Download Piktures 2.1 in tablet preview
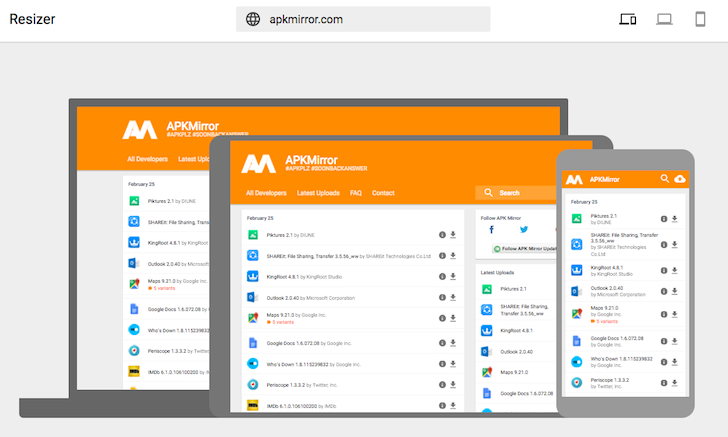Screen dimensions: 728x437 [x=453, y=235]
